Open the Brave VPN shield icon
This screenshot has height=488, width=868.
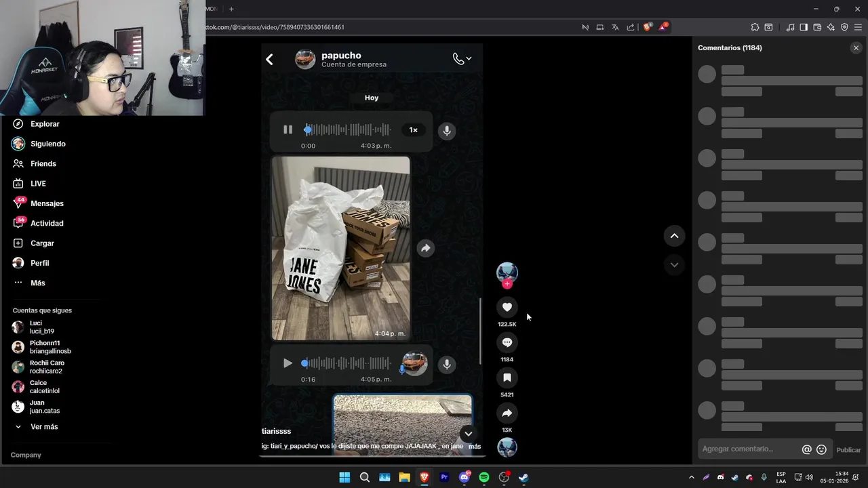pyautogui.click(x=844, y=27)
